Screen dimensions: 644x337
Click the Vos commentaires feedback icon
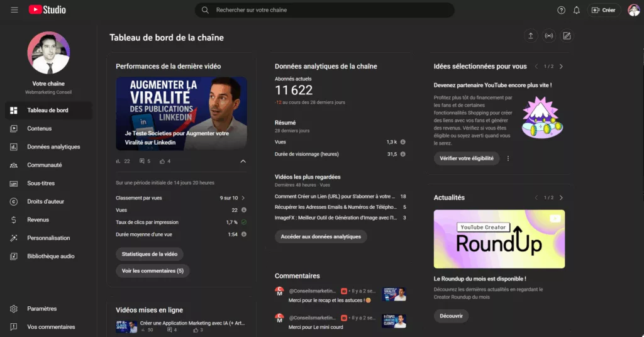click(x=14, y=327)
